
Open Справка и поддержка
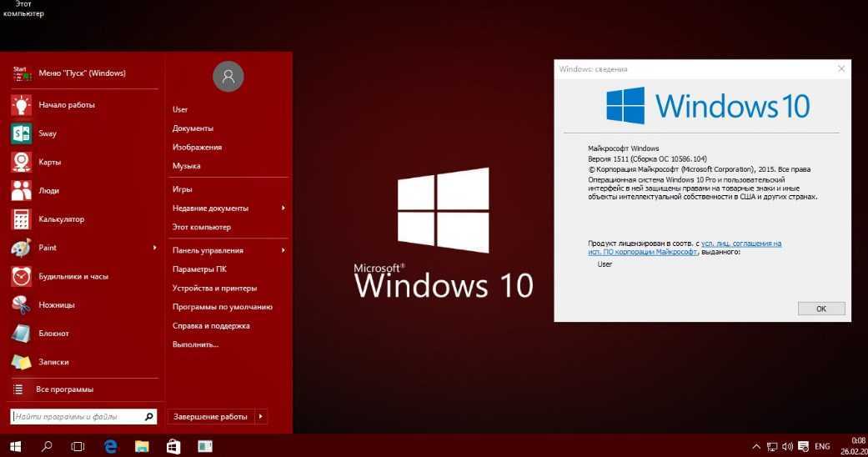coord(211,326)
